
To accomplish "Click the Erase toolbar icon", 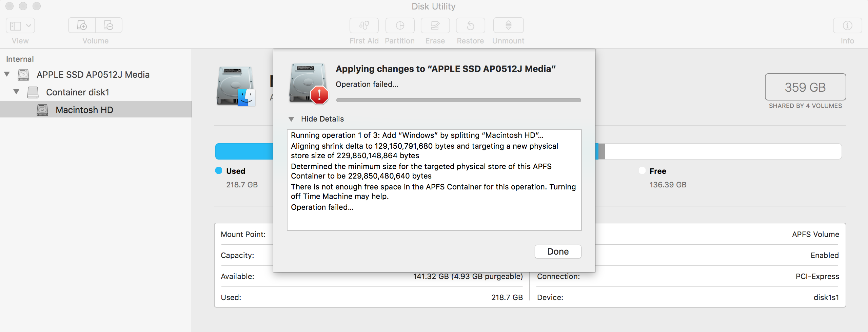I will pos(435,25).
